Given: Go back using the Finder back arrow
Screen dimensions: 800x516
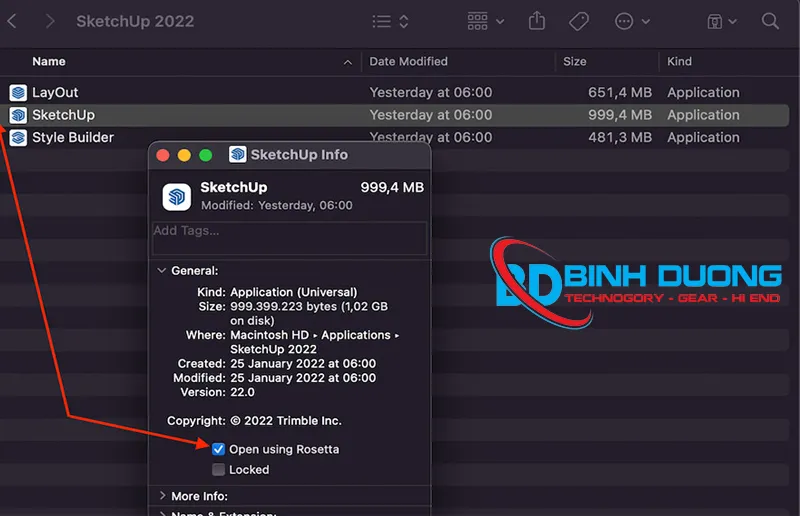Looking at the screenshot, I should [12, 21].
